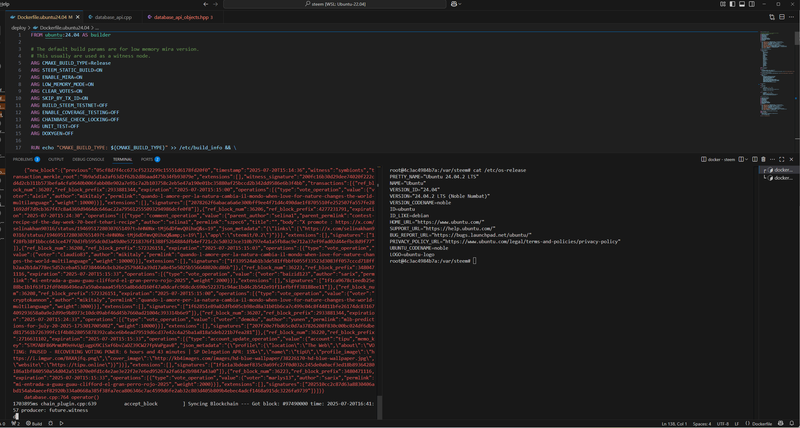Open the DEBUG CONSOLE panel tab
This screenshot has height=428, width=800.
[88, 159]
